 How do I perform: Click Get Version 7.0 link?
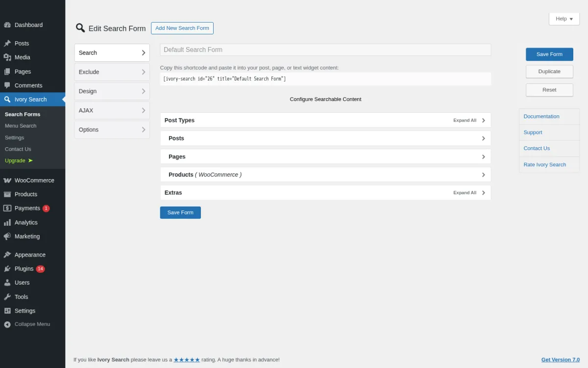(x=561, y=360)
